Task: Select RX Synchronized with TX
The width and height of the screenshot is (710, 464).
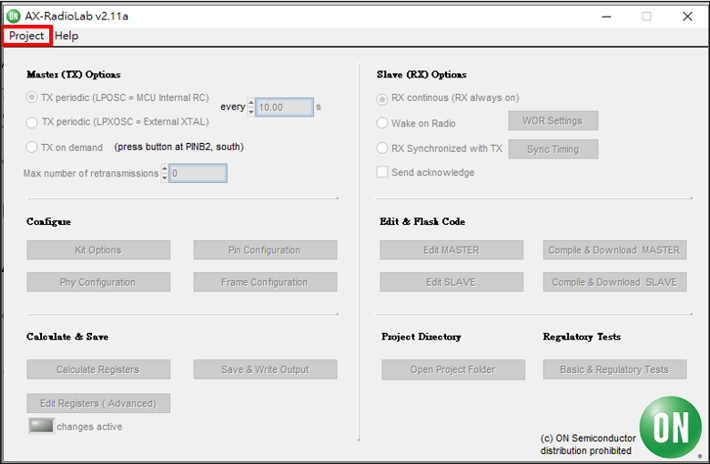Action: [x=382, y=148]
